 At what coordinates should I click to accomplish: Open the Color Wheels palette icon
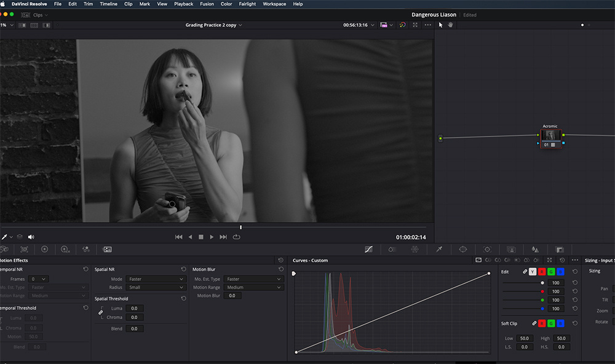point(45,250)
